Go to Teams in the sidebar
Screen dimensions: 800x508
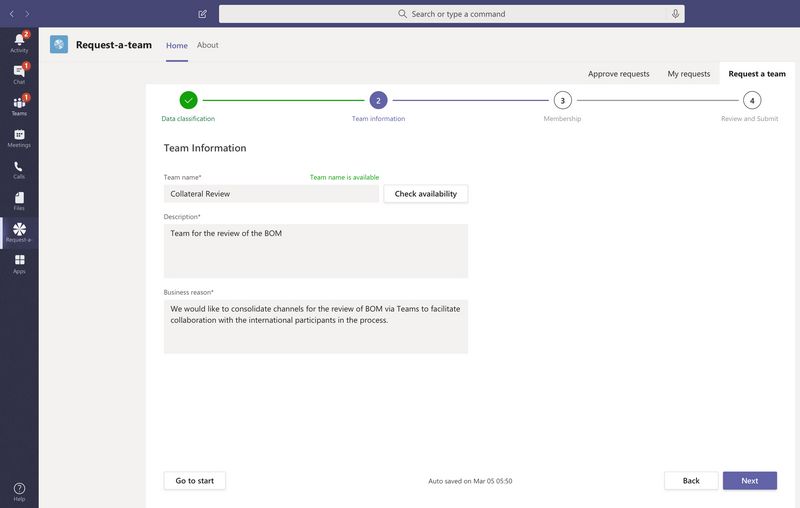(x=19, y=105)
